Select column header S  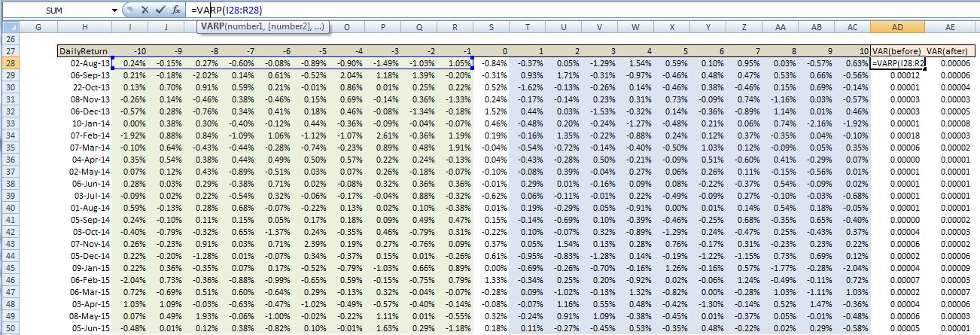point(491,27)
